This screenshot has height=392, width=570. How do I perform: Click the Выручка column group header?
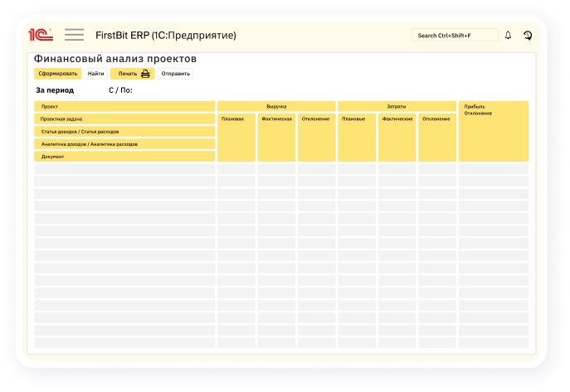[276, 106]
